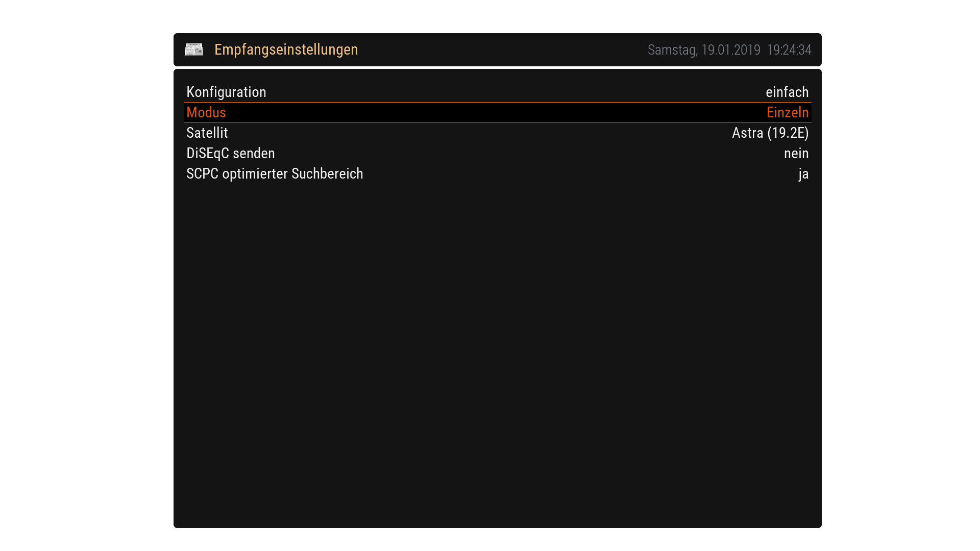Click the clock time 19:24:34
Screen dimensions: 980x551
pos(789,50)
